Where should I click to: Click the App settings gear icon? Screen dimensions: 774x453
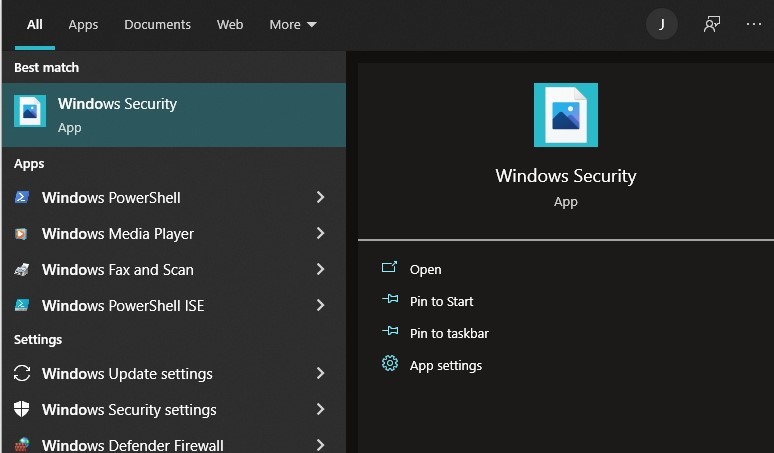point(390,363)
